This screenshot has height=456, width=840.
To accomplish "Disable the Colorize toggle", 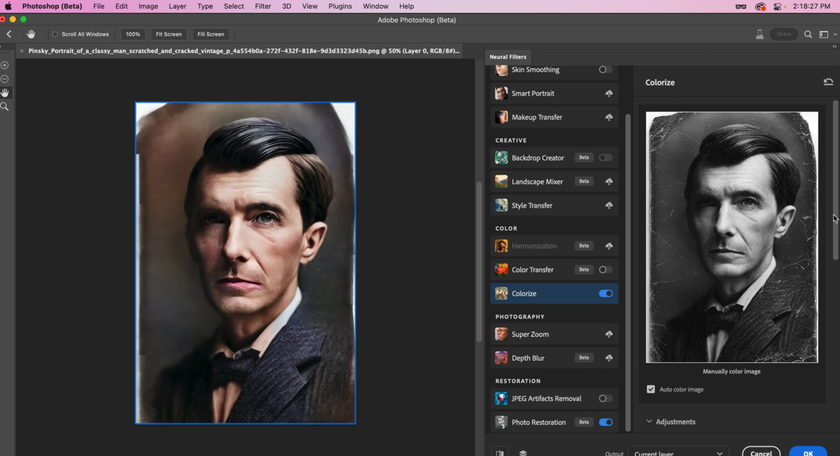I will pyautogui.click(x=605, y=294).
